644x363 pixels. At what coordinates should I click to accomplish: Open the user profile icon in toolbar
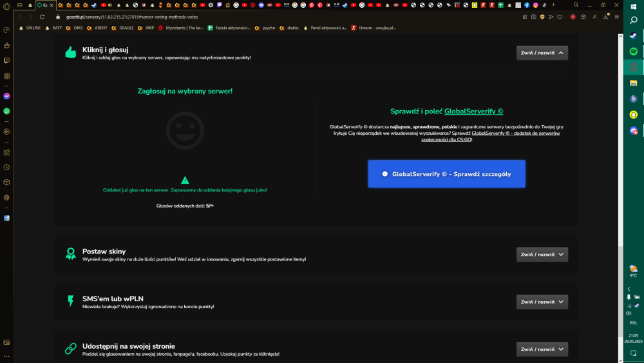coord(594,17)
